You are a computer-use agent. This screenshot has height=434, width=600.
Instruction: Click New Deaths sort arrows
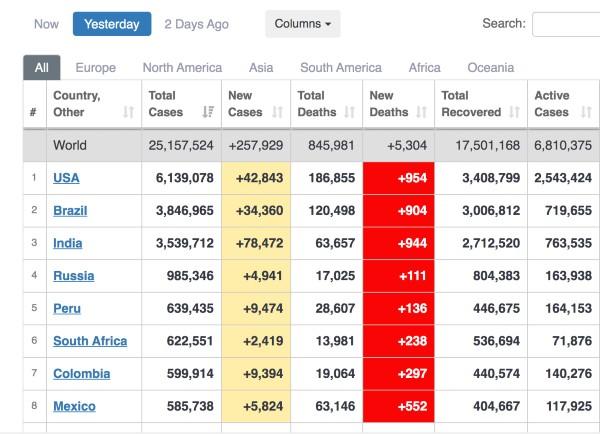421,113
